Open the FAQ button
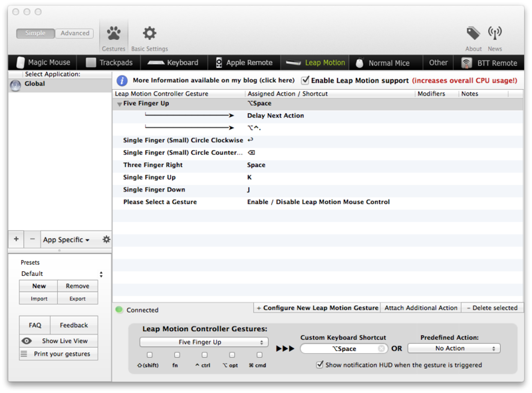This screenshot has width=532, height=393. pyautogui.click(x=35, y=325)
